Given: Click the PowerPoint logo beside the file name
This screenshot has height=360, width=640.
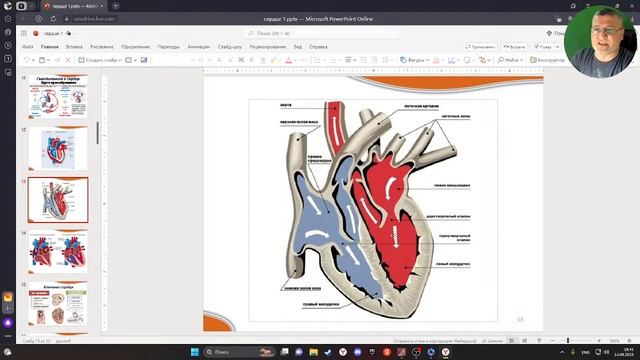Looking at the screenshot, I should pyautogui.click(x=36, y=33).
